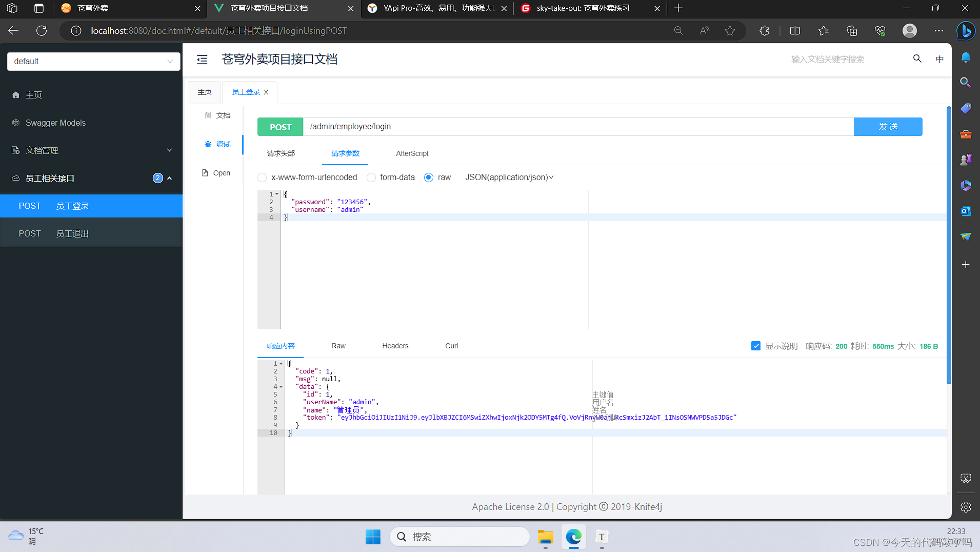Click the 发送 send button
The width and height of the screenshot is (980, 552).
pyautogui.click(x=888, y=127)
